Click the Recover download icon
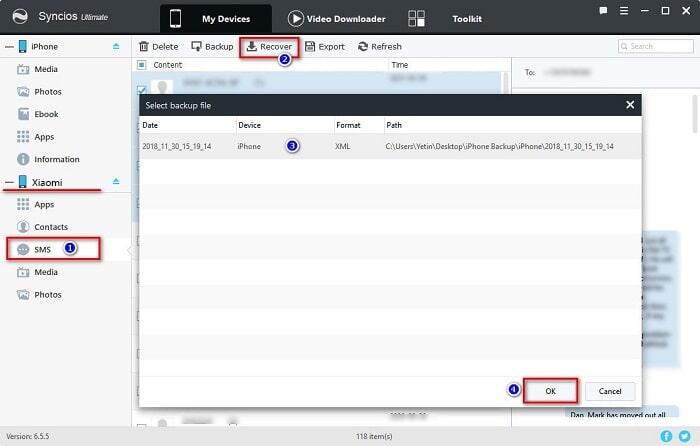The image size is (700, 446). [251, 47]
